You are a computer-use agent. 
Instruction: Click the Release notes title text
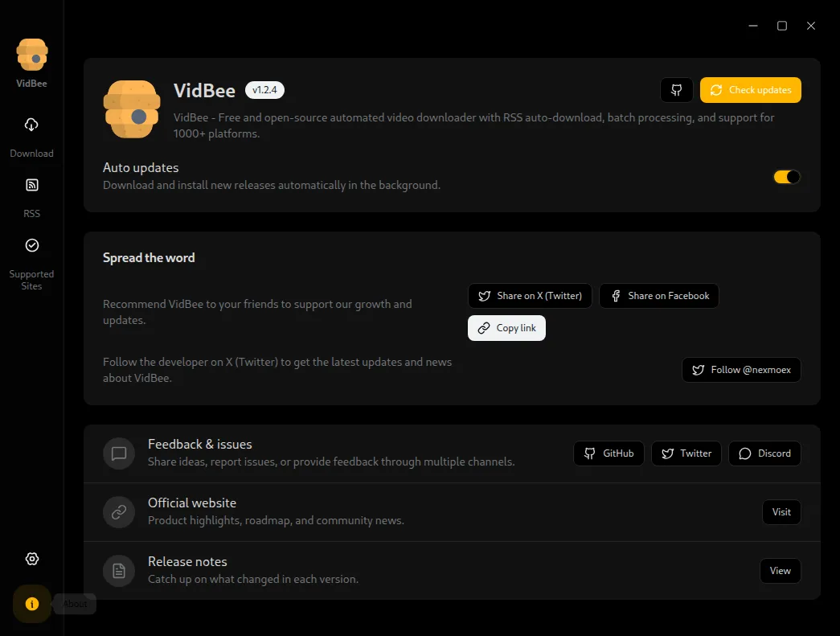(187, 561)
